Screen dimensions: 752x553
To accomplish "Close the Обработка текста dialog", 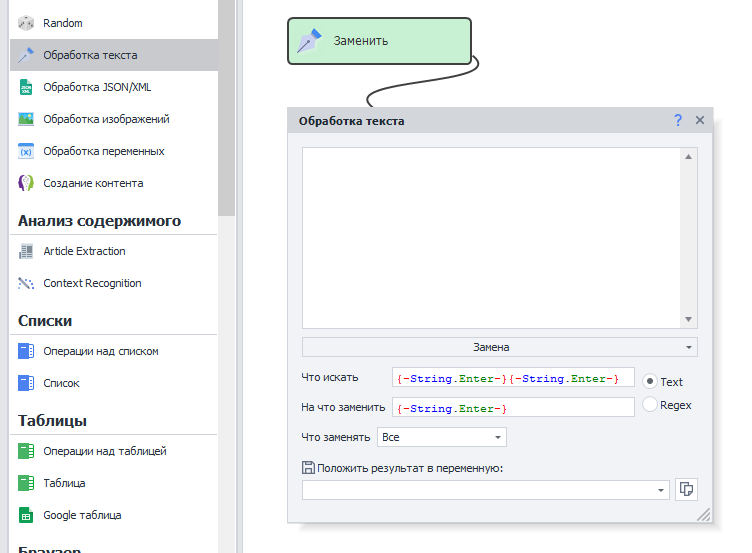I will coord(700,120).
